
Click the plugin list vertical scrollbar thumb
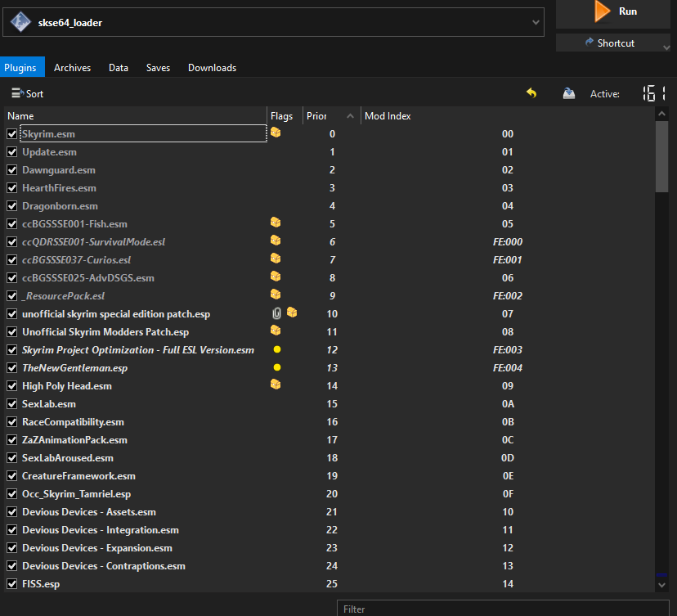[x=662, y=156]
